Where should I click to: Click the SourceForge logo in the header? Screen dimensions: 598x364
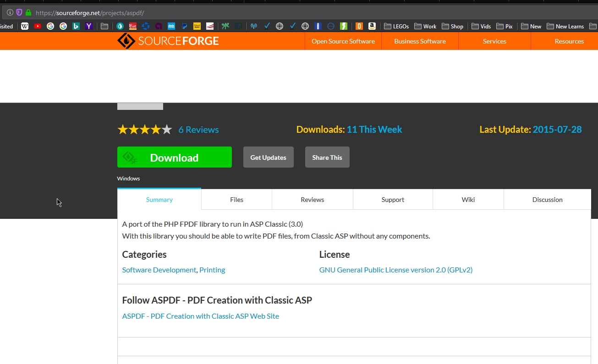168,41
